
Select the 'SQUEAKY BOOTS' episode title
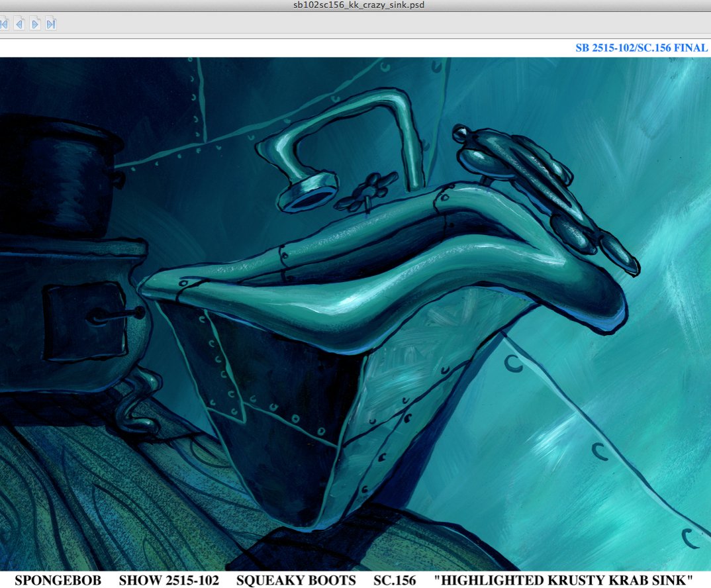coord(296,580)
